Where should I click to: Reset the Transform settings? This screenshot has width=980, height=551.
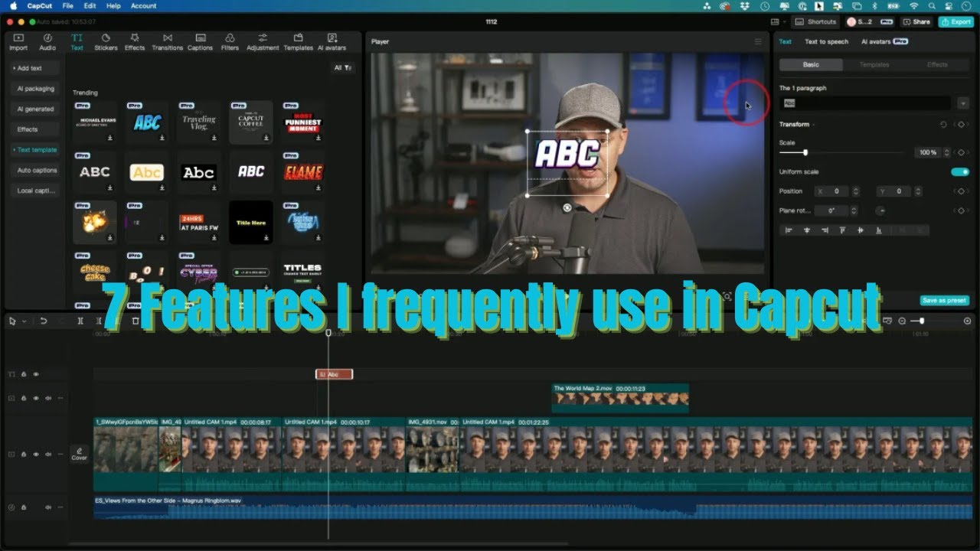click(943, 124)
